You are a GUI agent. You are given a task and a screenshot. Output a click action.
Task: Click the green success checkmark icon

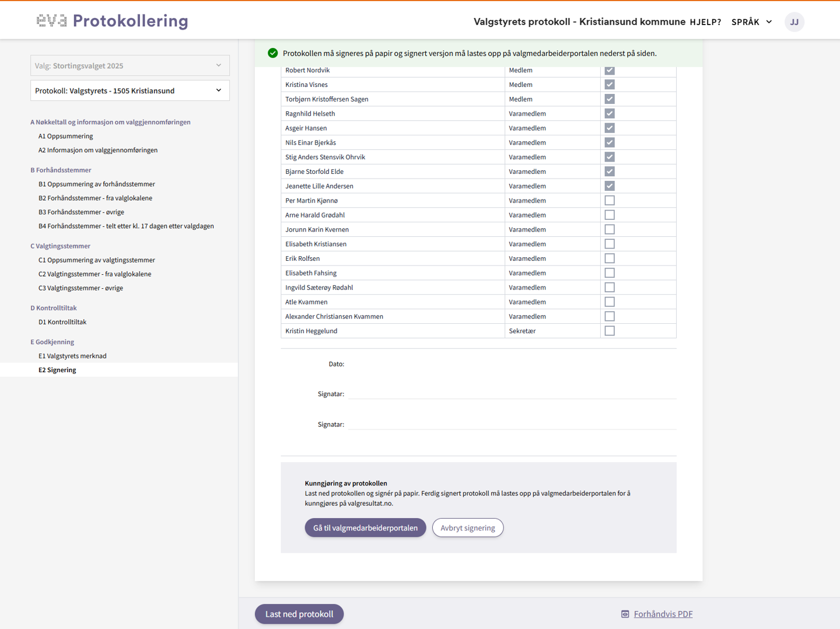(x=272, y=53)
